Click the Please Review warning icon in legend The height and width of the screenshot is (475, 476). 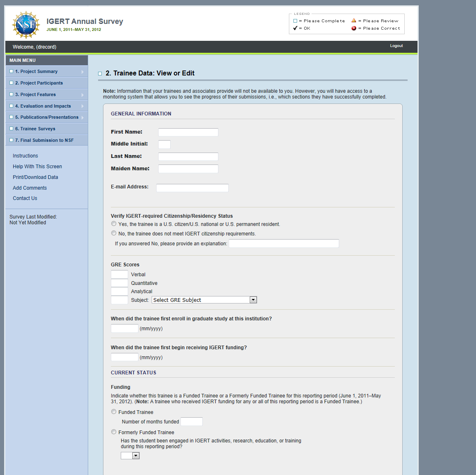pyautogui.click(x=354, y=21)
